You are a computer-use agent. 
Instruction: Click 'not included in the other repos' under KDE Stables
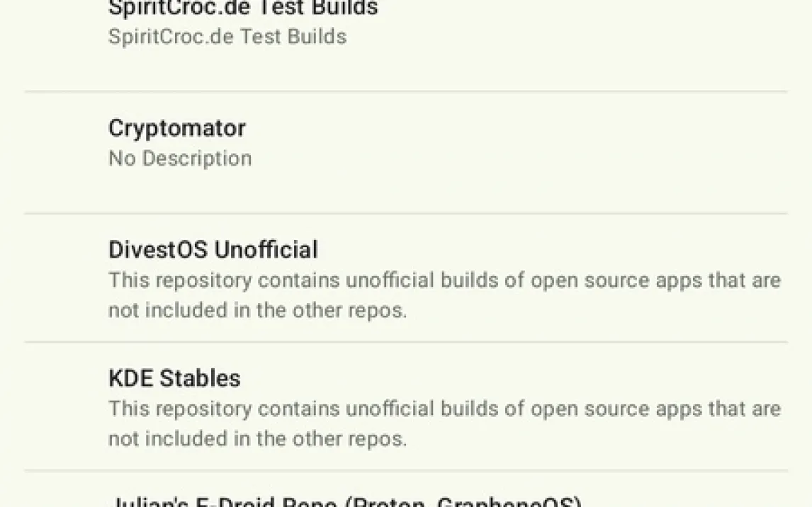pyautogui.click(x=258, y=439)
